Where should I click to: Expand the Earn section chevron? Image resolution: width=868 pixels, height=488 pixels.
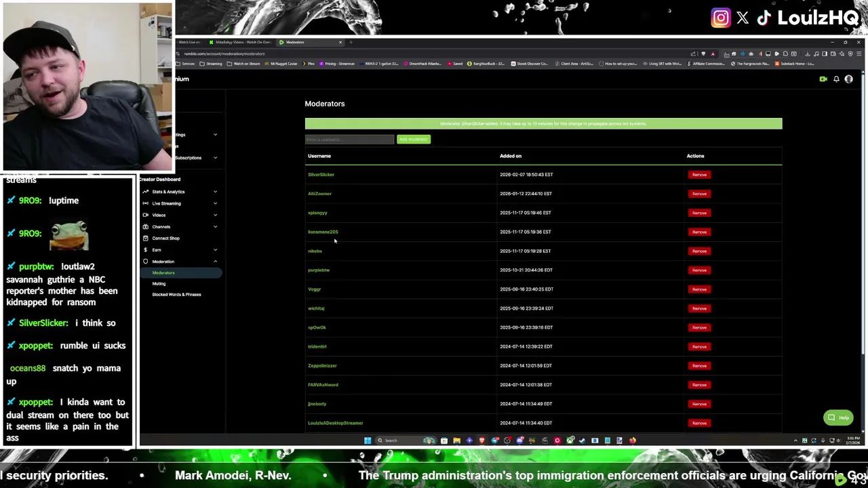[215, 249]
